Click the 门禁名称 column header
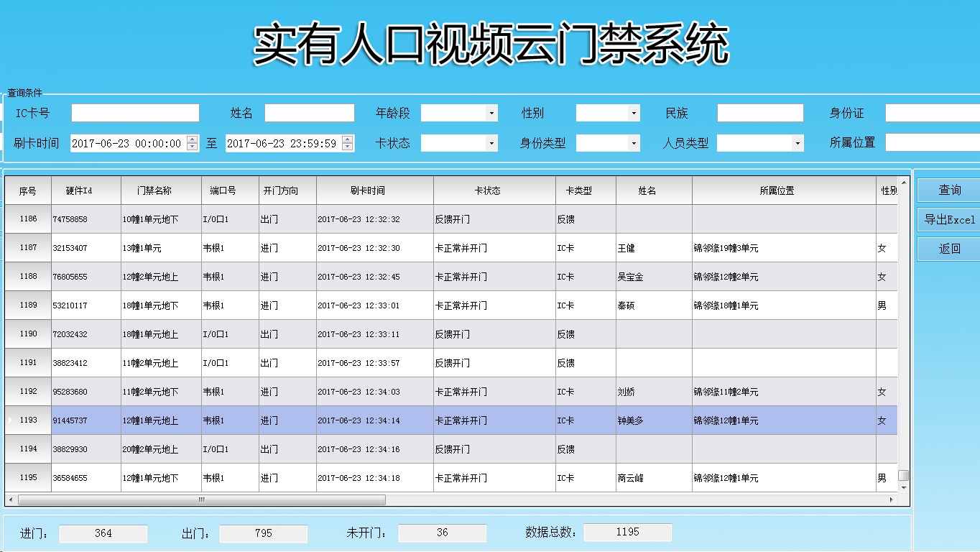This screenshot has height=552, width=980. 160,191
